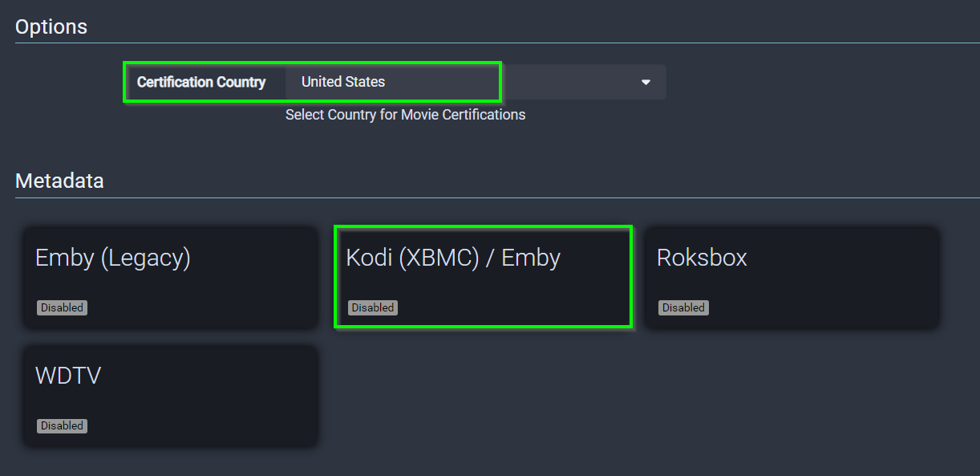The width and height of the screenshot is (980, 476).
Task: Click the dropdown caret arrow for country
Action: pos(646,83)
